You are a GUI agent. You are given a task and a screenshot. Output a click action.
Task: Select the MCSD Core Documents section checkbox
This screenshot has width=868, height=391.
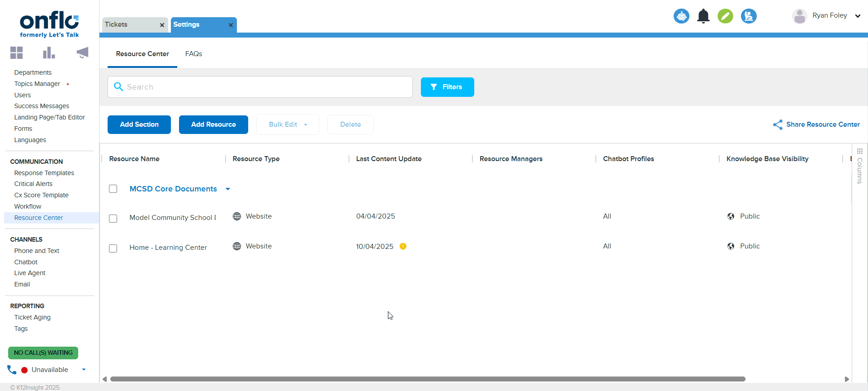[x=113, y=189]
